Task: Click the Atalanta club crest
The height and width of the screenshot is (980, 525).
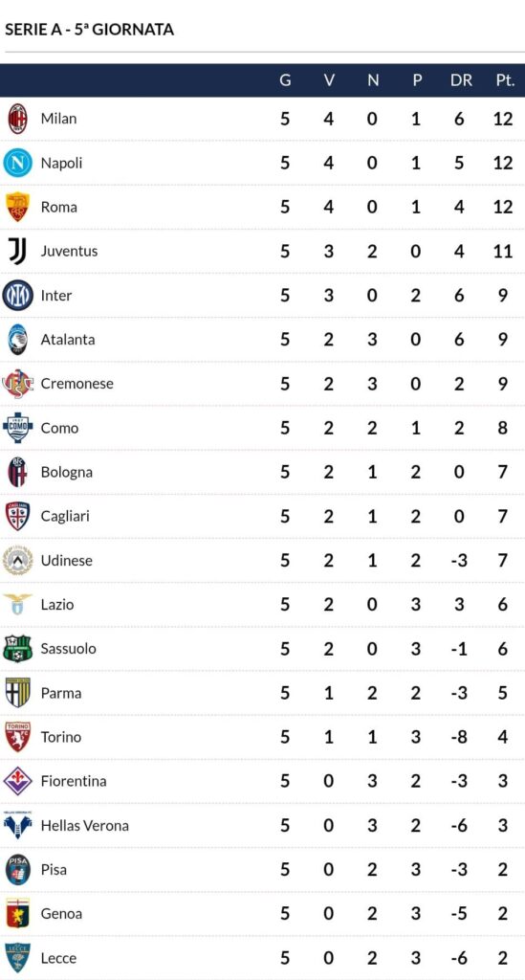Action: tap(17, 340)
